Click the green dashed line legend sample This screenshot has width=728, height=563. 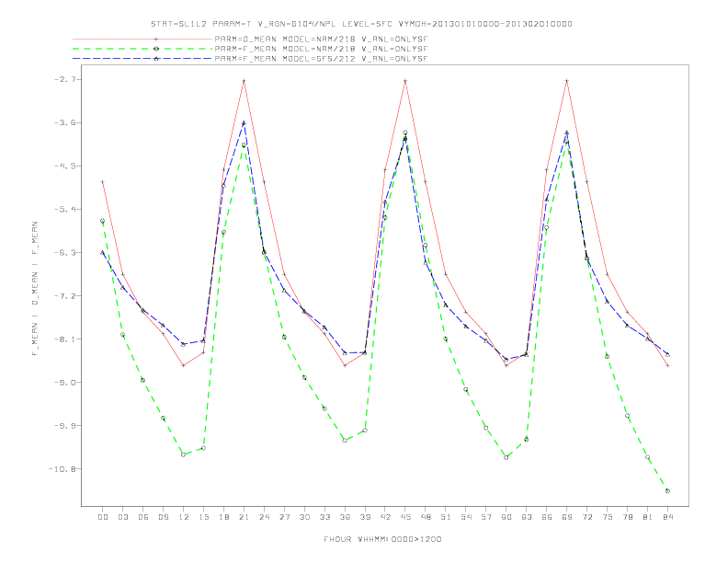coord(142,49)
